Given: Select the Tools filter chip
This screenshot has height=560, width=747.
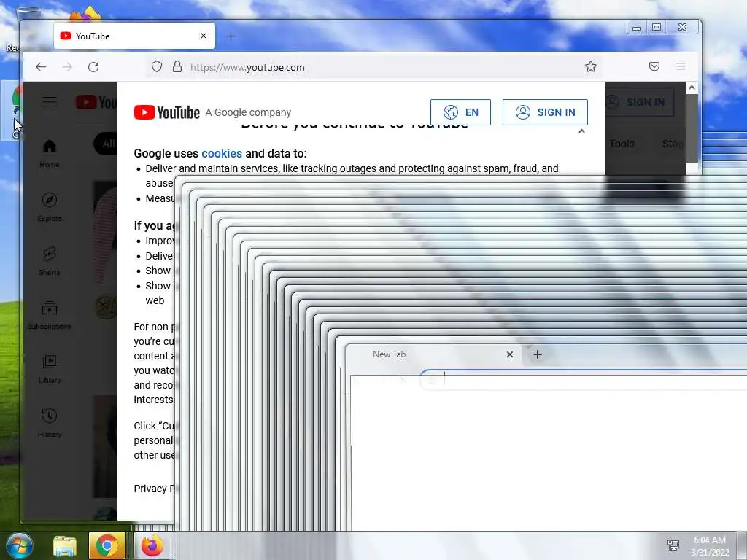Looking at the screenshot, I should pos(622,144).
